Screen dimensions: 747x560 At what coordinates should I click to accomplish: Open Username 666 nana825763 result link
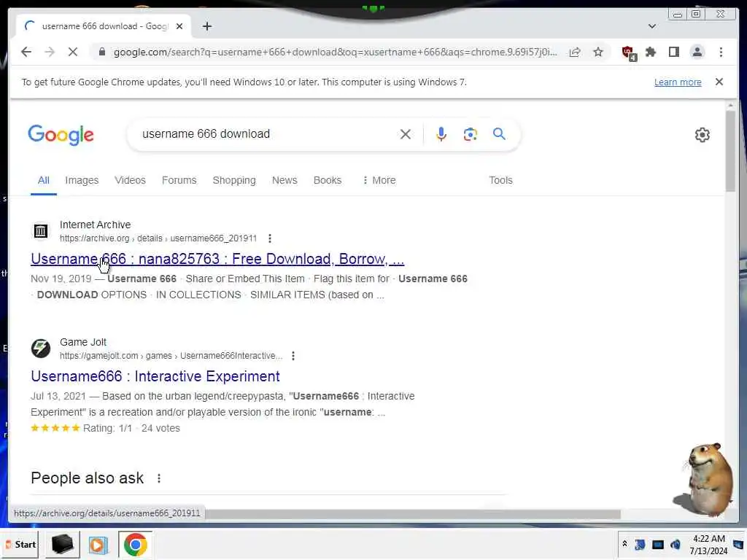[217, 259]
